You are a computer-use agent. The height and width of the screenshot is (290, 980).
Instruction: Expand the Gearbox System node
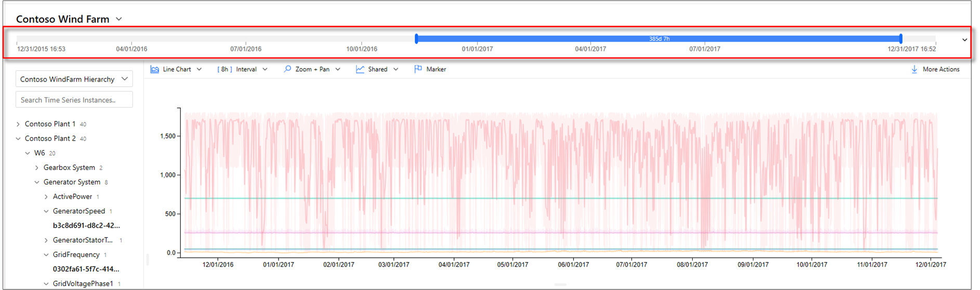point(37,168)
